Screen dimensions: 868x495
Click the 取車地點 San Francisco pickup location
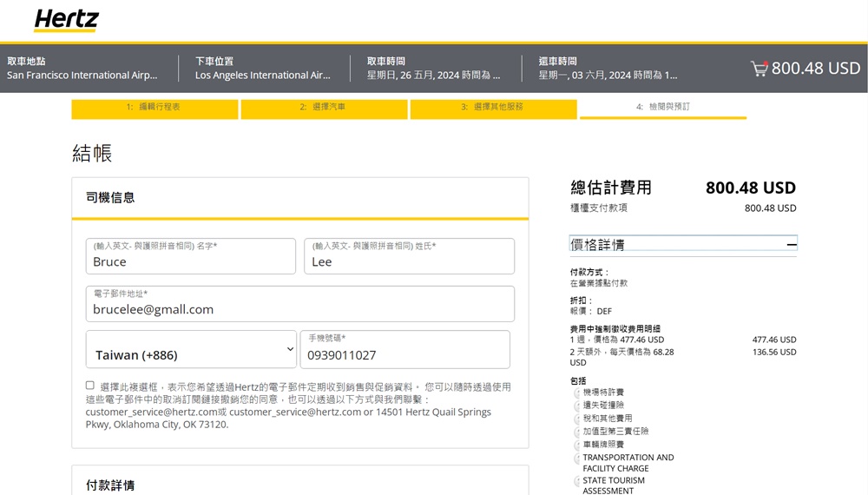(x=82, y=69)
